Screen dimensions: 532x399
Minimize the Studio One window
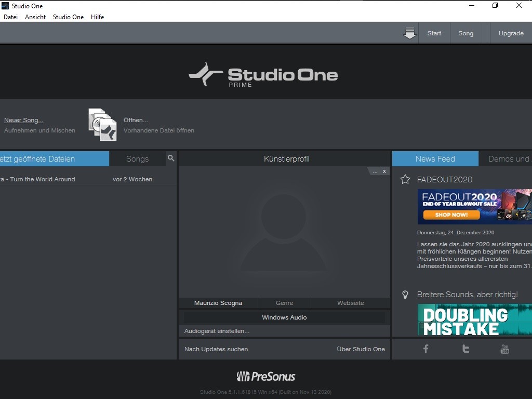(471, 5)
